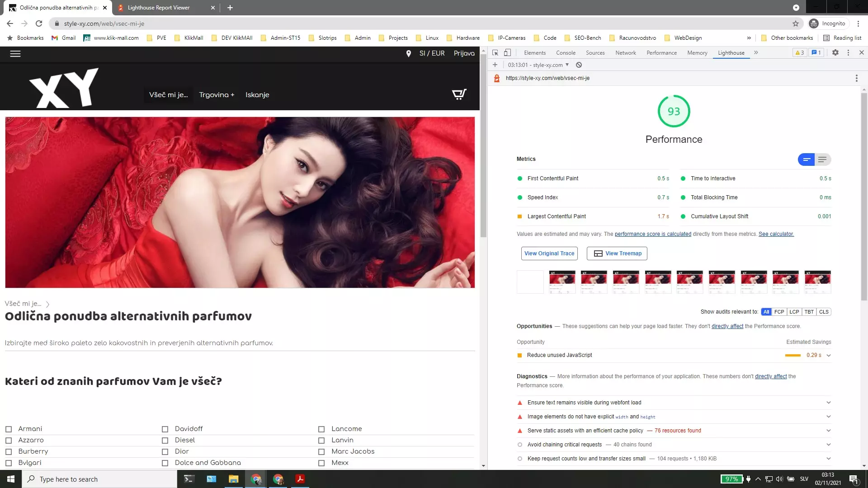Viewport: 868px width, 488px height.
Task: Check the Dior perfume checkbox
Action: tap(165, 451)
